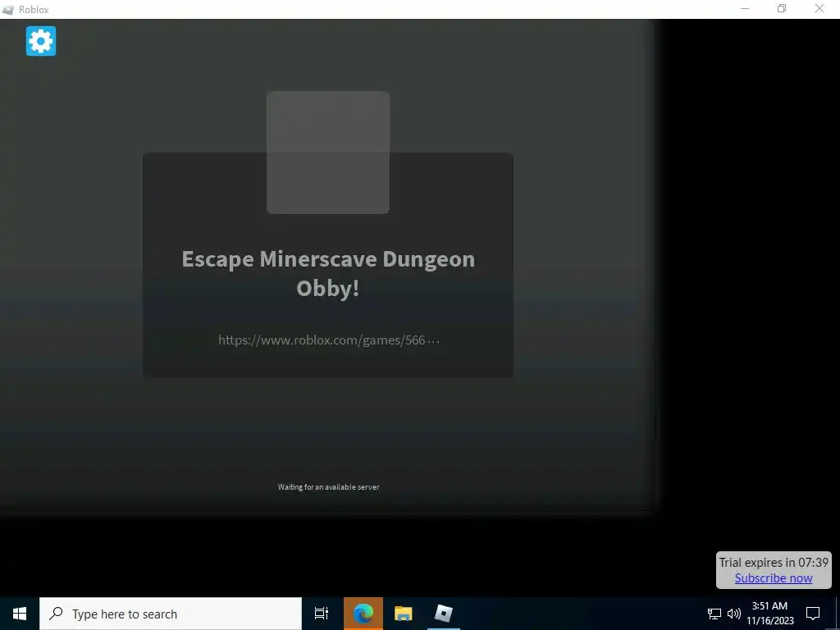Image resolution: width=840 pixels, height=630 pixels.
Task: Open the Roblox settings gear icon
Action: point(41,41)
